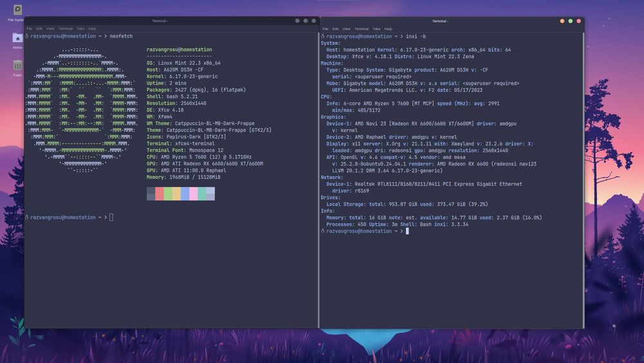Open File menu in inxi terminal window

325,29
